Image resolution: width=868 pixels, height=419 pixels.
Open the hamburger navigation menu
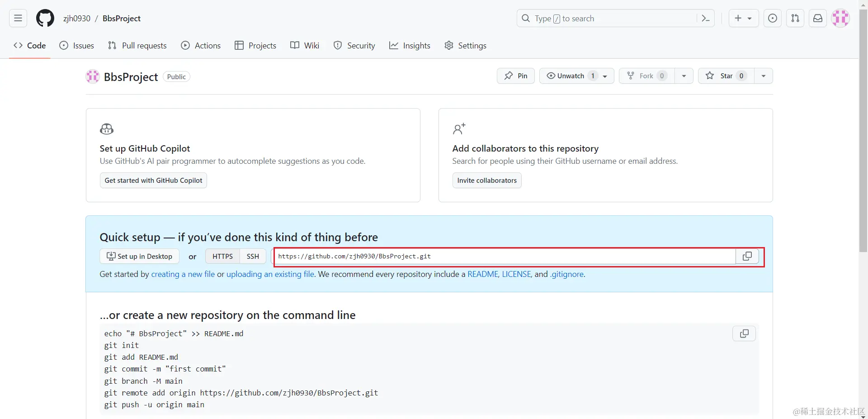click(18, 19)
